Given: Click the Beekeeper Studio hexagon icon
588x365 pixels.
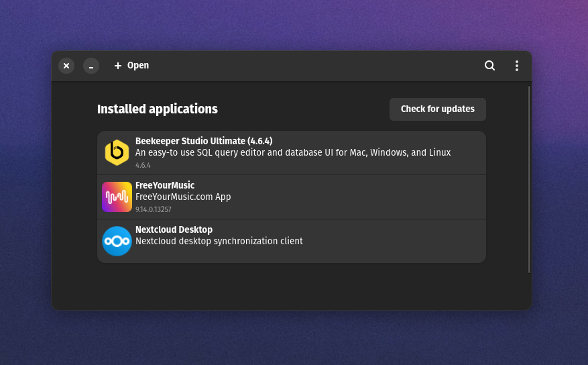Looking at the screenshot, I should pos(117,152).
